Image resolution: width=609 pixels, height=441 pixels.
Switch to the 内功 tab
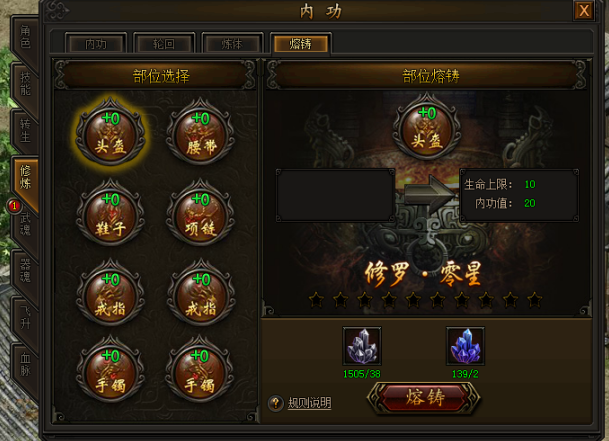click(x=96, y=44)
